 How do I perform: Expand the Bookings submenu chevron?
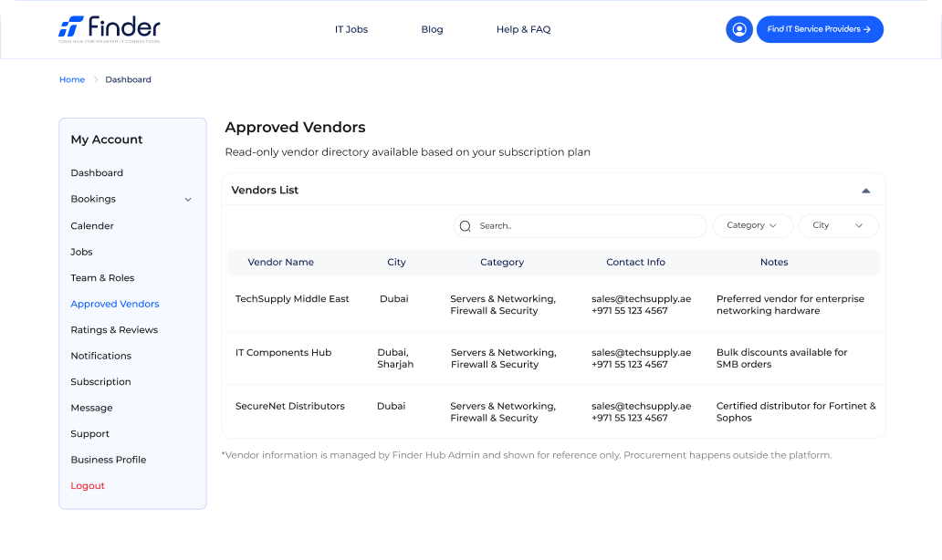188,199
